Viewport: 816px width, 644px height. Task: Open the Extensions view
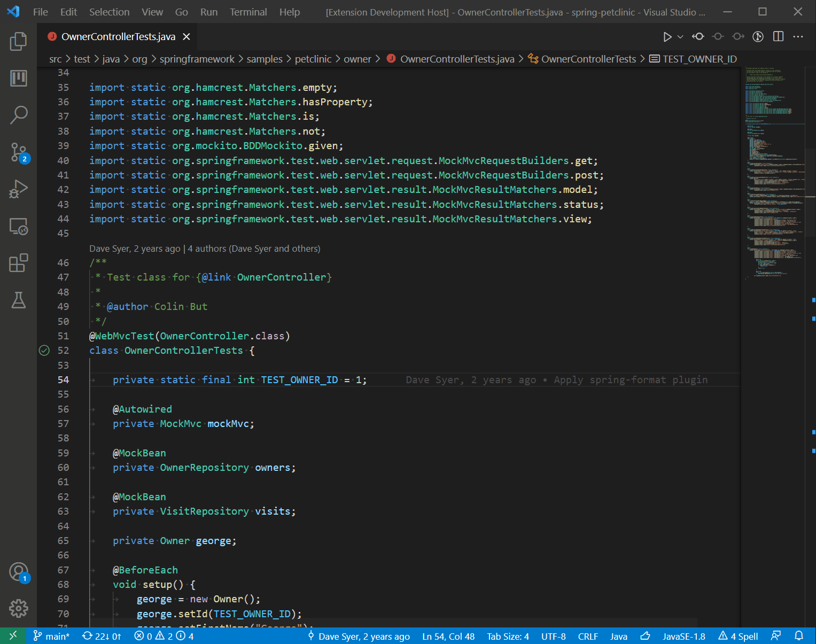19,263
